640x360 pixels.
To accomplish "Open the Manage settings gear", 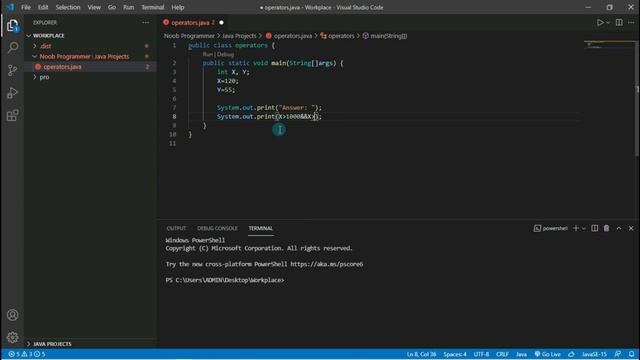I will [13, 337].
